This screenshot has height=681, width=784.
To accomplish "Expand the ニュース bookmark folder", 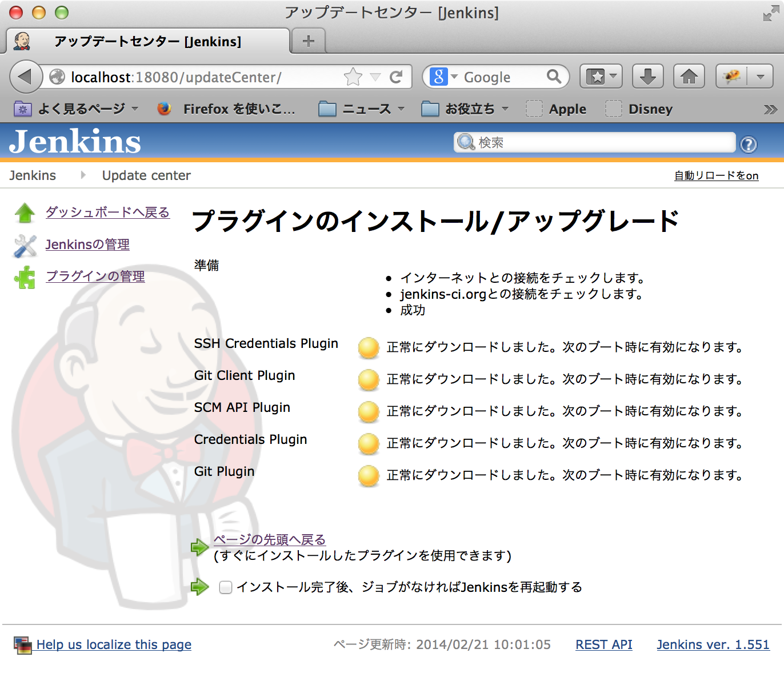I will tap(361, 109).
